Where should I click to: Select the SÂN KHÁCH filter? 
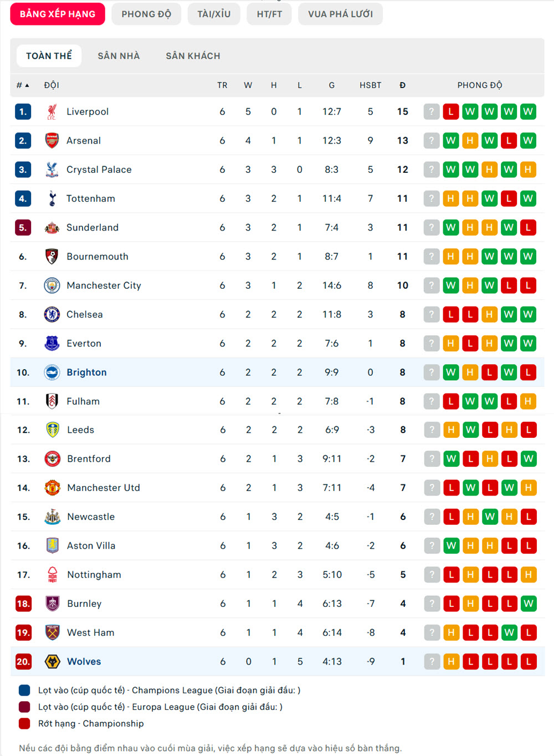point(193,56)
